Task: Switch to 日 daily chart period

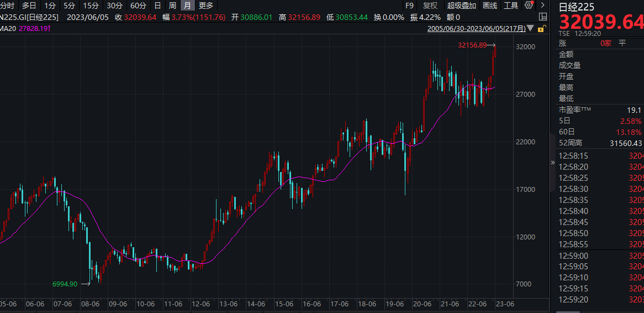Action: 157,6
